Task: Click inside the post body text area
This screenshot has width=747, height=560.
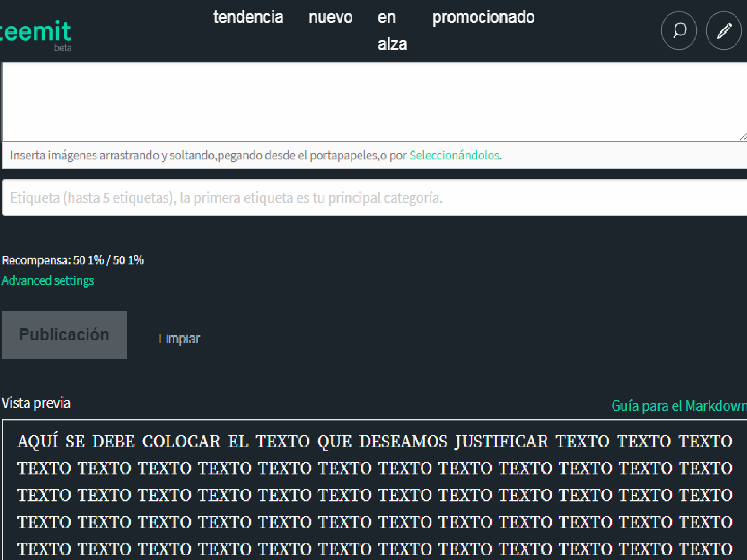Action: pos(374,102)
